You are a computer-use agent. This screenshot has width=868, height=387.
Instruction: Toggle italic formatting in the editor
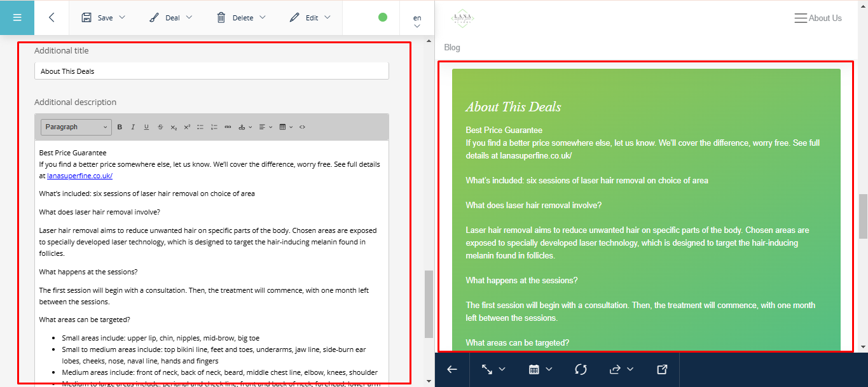coord(133,127)
